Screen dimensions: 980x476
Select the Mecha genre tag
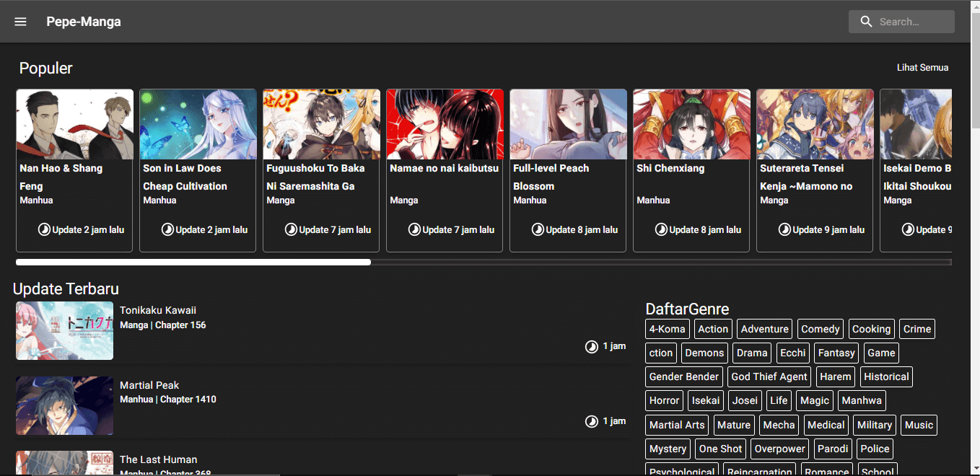click(779, 425)
